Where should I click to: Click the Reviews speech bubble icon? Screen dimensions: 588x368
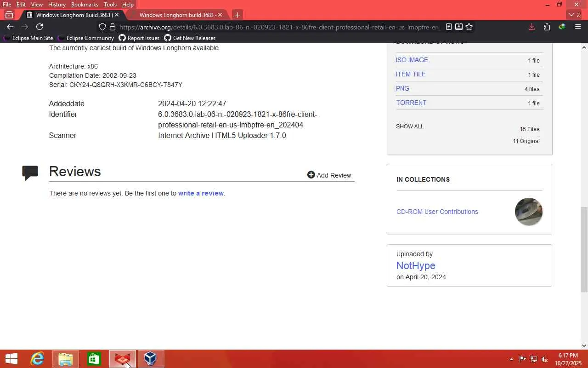[x=30, y=173]
